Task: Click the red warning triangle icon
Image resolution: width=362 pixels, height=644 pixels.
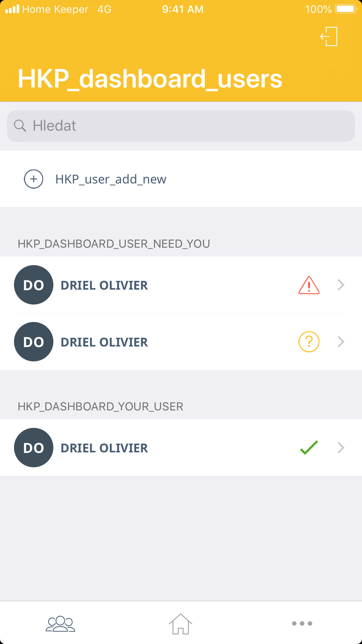Action: [309, 285]
